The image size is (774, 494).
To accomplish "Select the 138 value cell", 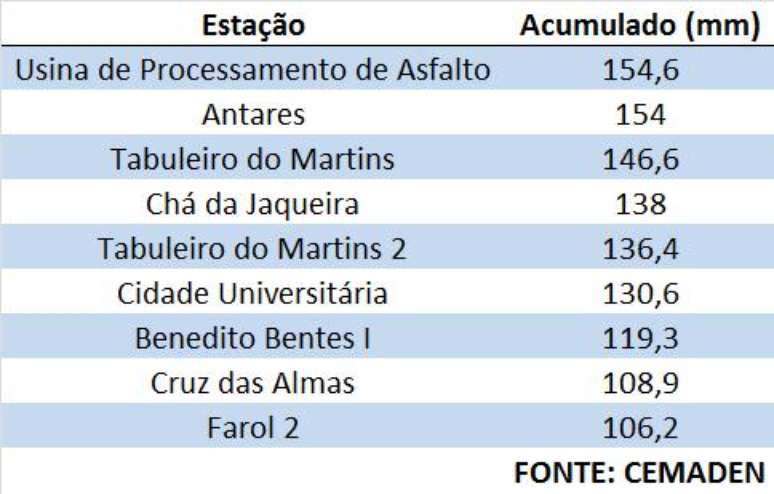I will [640, 204].
